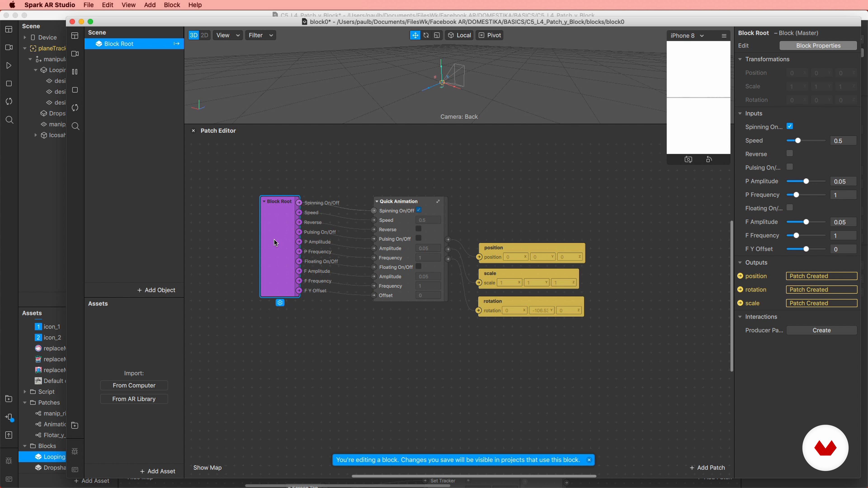Screen dimensions: 868x488
Task: Open the View dropdown in viewport
Action: [228, 35]
